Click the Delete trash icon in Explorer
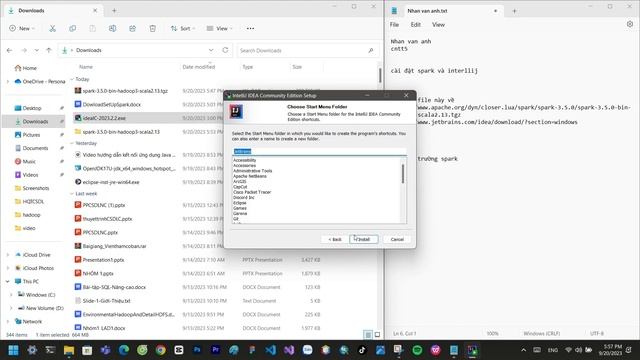 pos(152,29)
